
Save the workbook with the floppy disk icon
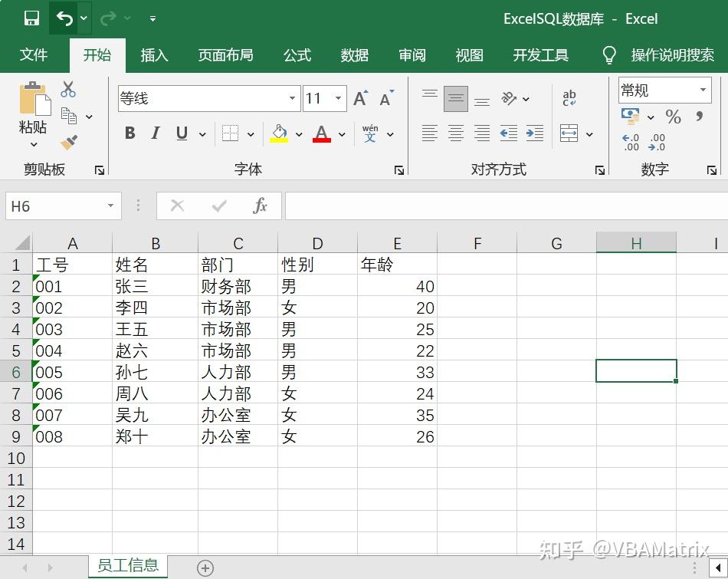(31, 18)
